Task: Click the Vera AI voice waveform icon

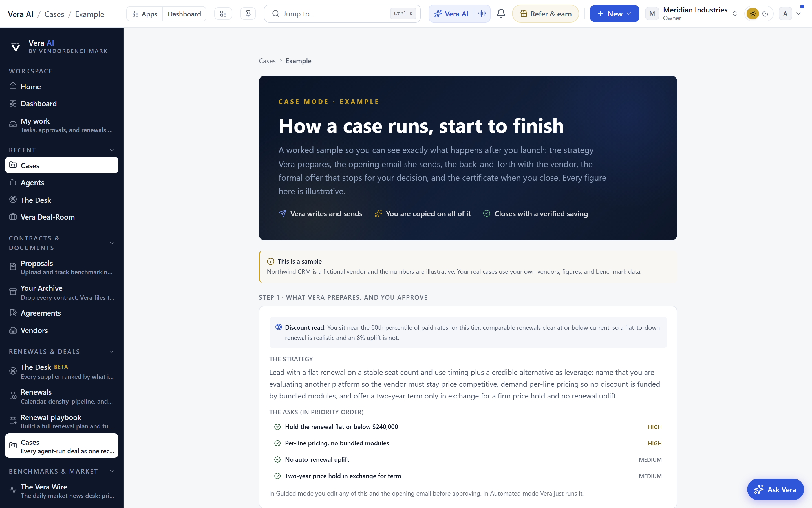Action: point(482,14)
